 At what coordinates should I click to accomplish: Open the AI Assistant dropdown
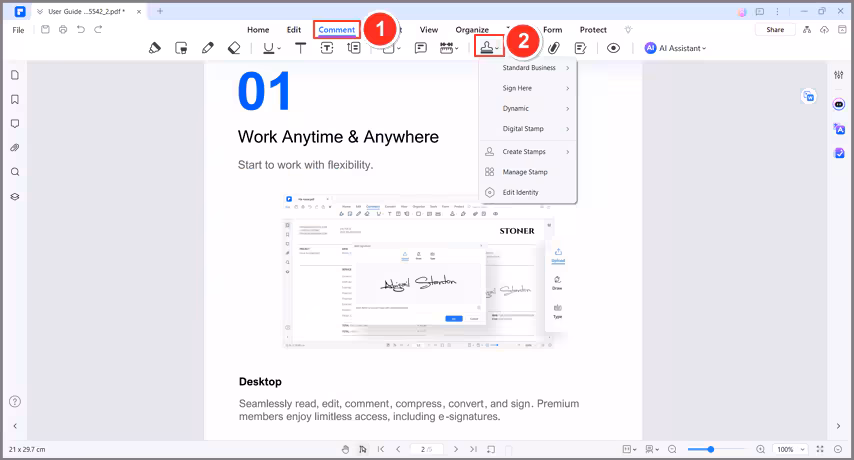pyautogui.click(x=675, y=48)
